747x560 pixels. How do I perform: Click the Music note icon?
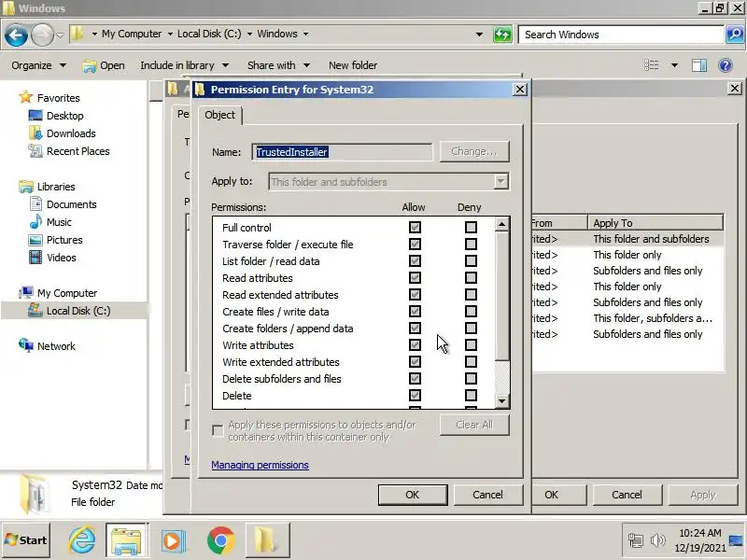point(35,221)
